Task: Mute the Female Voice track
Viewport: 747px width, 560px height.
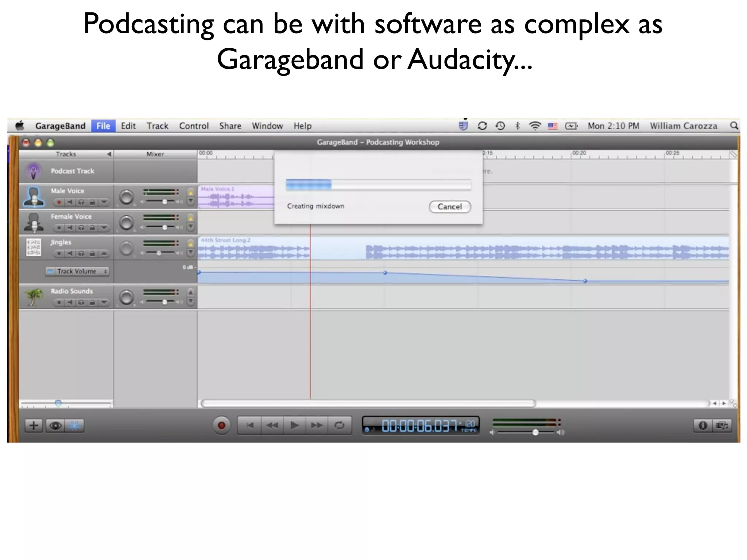Action: (70, 228)
